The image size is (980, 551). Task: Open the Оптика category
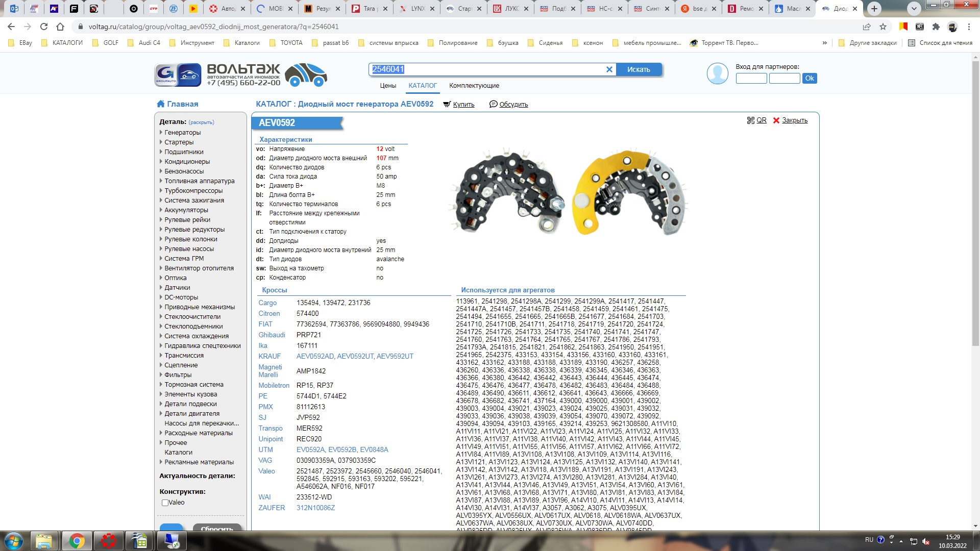[175, 278]
